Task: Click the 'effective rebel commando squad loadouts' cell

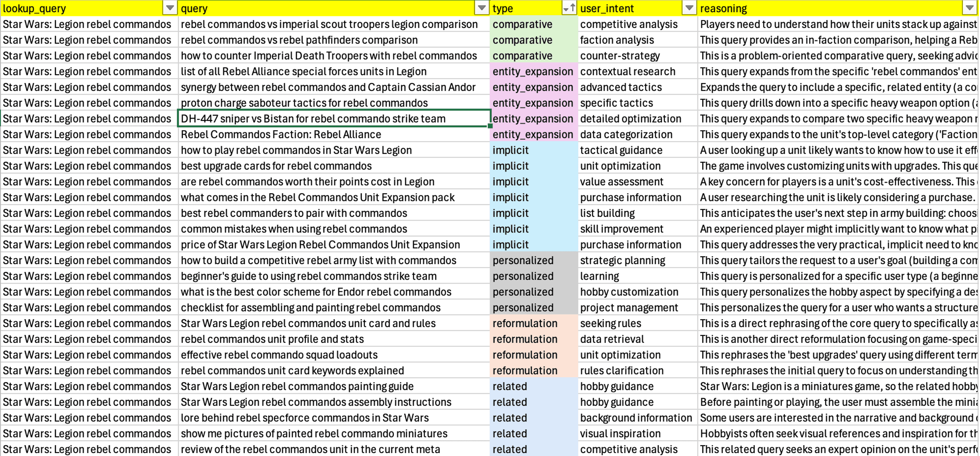Action: 334,355
